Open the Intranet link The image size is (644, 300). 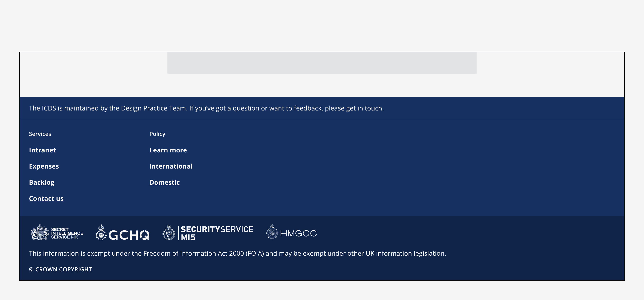(x=42, y=150)
